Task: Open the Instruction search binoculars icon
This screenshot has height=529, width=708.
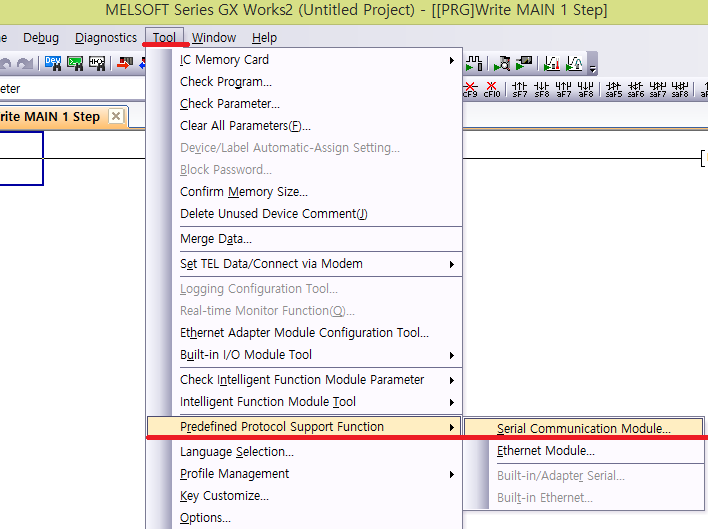Action: pyautogui.click(x=75, y=63)
